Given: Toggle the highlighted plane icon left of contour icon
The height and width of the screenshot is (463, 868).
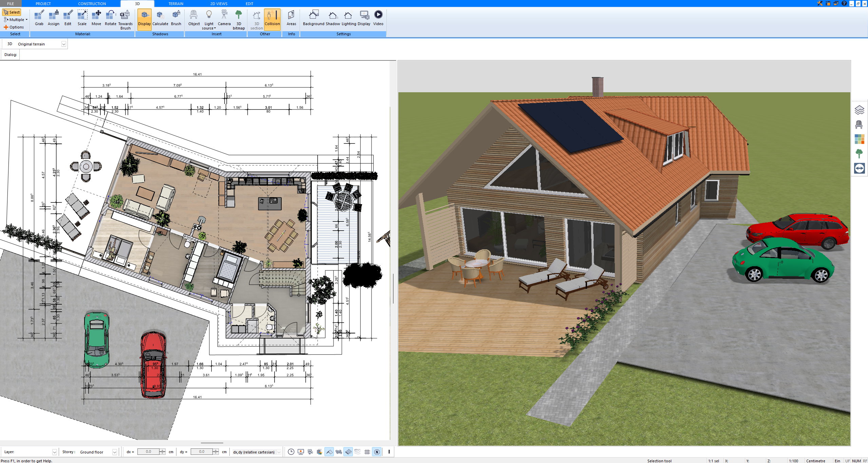Looking at the screenshot, I should [x=348, y=452].
